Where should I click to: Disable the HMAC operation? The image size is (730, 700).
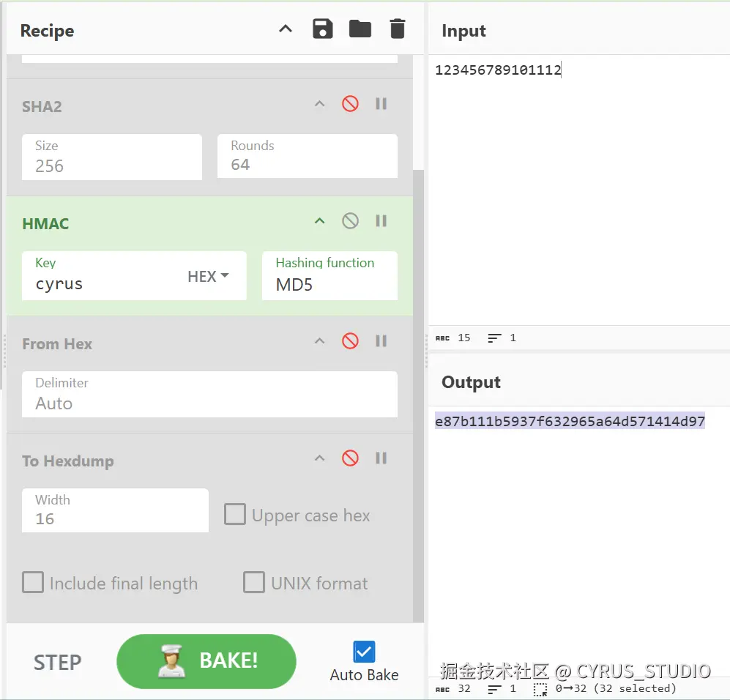pos(350,221)
